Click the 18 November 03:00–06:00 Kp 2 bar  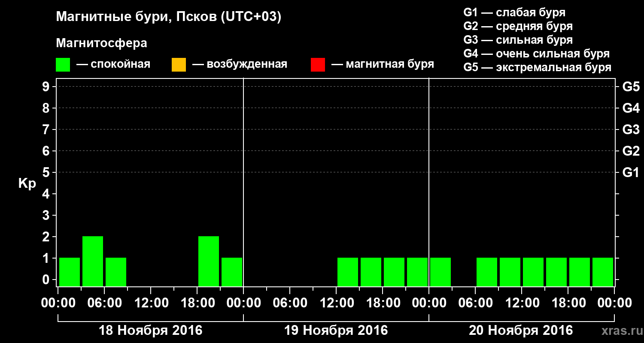click(93, 261)
